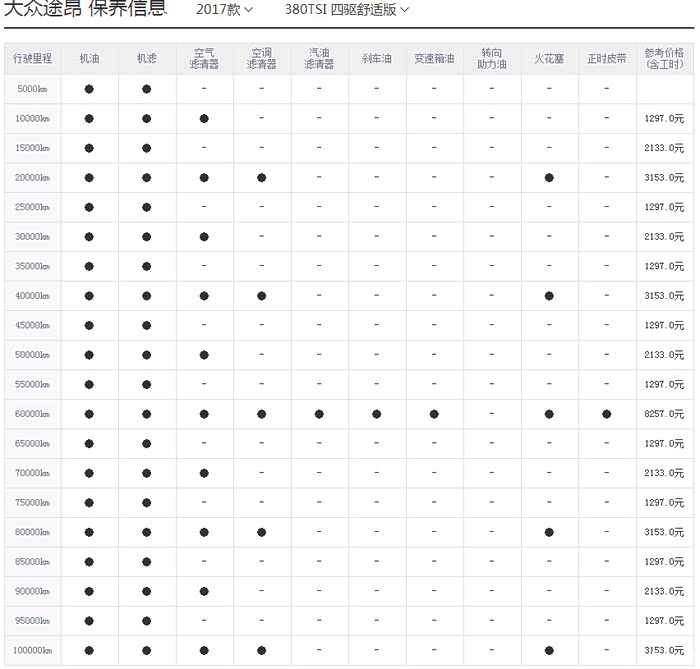Select the 正时皮带 column header

tap(607, 59)
